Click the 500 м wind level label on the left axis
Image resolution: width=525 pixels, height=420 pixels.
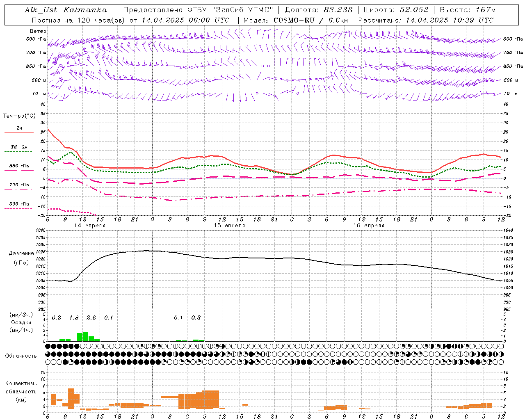tap(39, 80)
